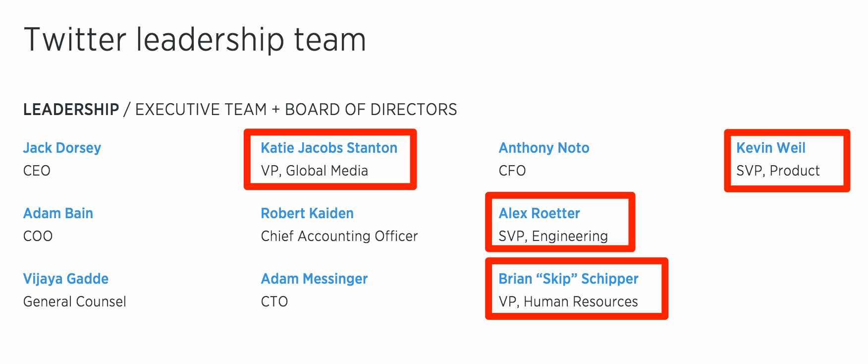Open Jack Dorsey's profile link
Viewport: 868px width, 364px height.
tap(62, 148)
